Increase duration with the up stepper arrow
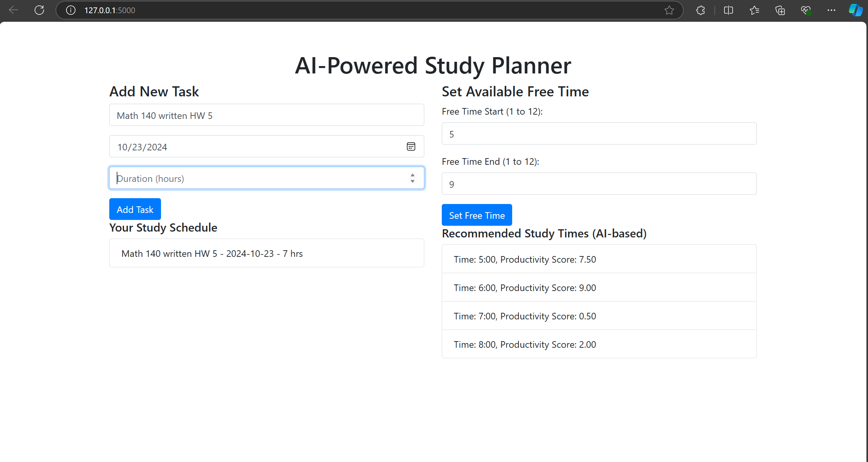The image size is (868, 462). (x=413, y=175)
